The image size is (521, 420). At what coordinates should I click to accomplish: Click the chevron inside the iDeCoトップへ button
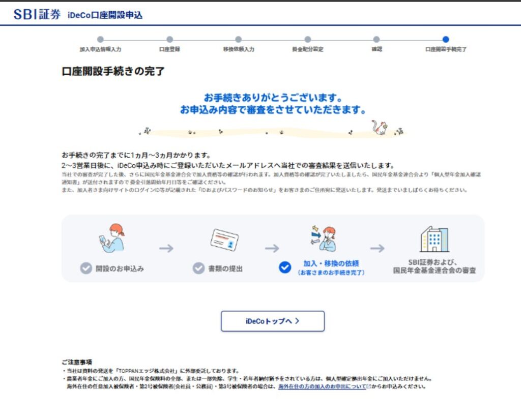[297, 321]
